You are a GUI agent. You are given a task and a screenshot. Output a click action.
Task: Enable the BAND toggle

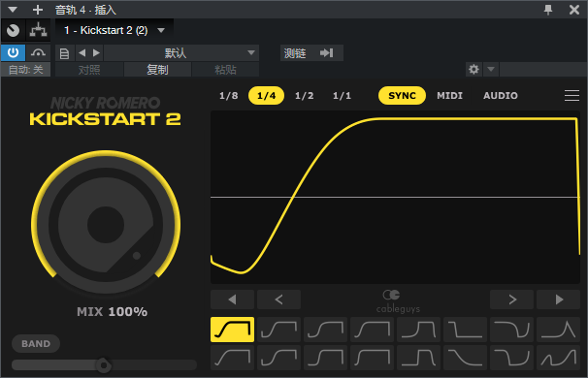click(x=36, y=343)
